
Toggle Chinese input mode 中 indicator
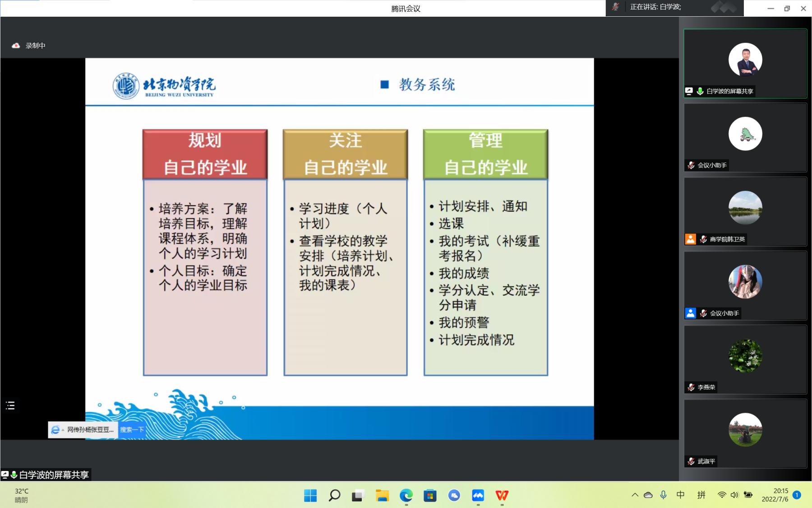[x=680, y=495]
